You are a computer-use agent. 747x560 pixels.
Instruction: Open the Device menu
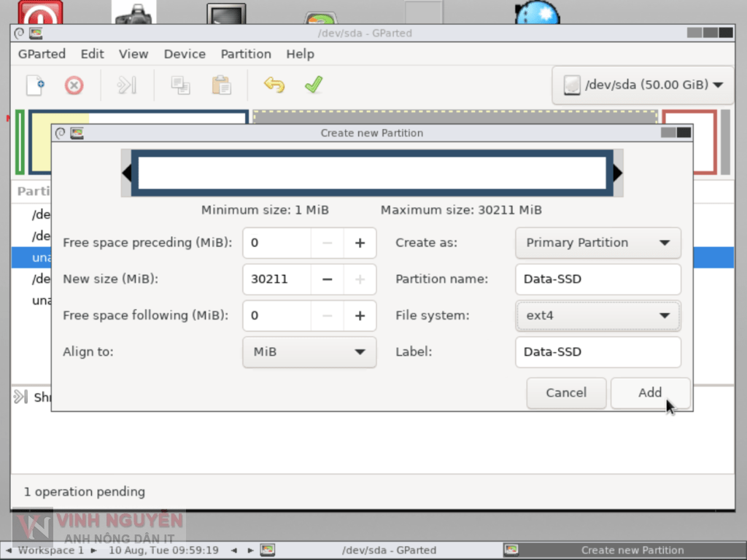click(x=184, y=53)
